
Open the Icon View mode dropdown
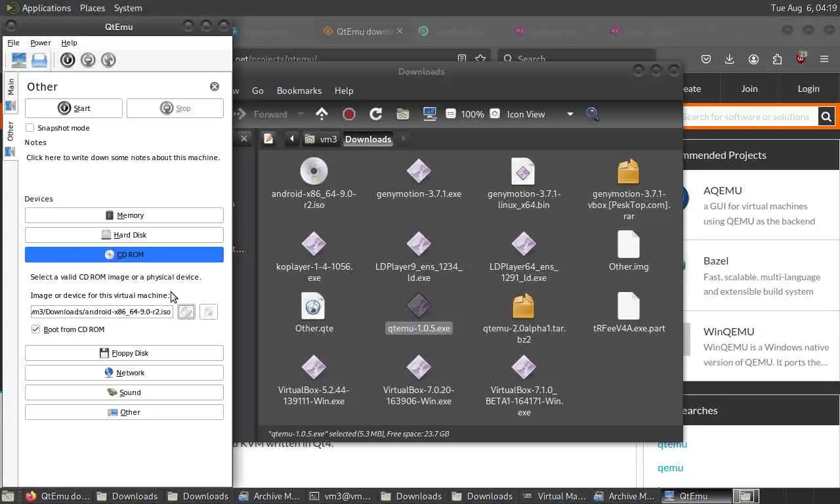pyautogui.click(x=540, y=114)
